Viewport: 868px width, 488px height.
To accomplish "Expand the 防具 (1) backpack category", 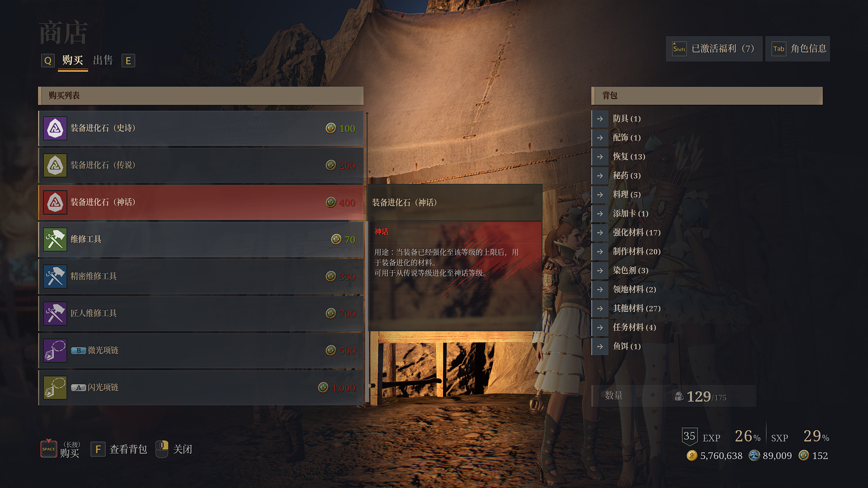I will [600, 119].
